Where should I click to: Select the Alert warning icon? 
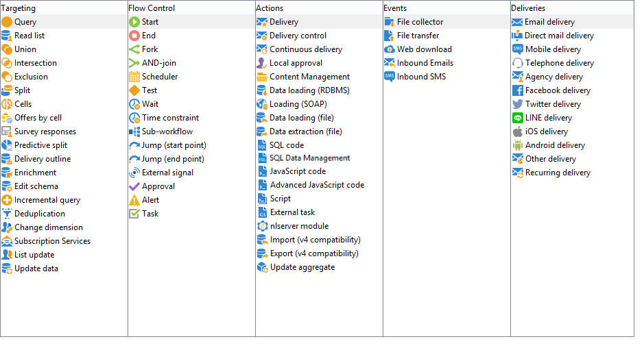[134, 200]
